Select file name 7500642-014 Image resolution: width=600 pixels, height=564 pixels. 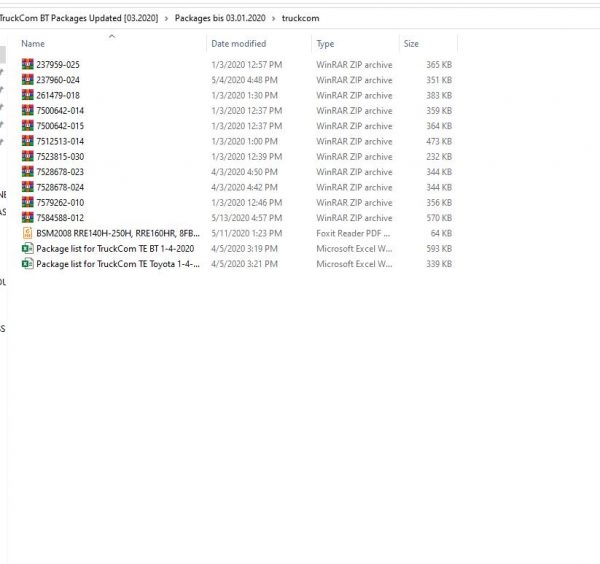(60, 111)
